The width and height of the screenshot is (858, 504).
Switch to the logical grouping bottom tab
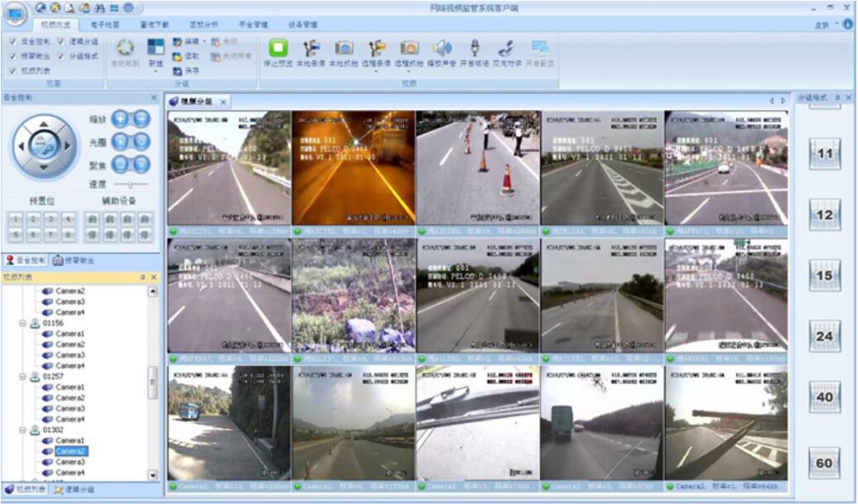coord(75,490)
